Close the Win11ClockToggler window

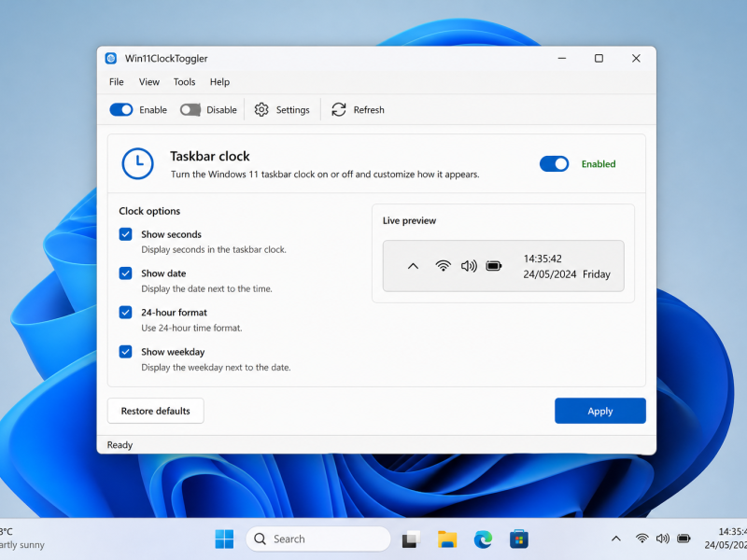click(x=636, y=58)
